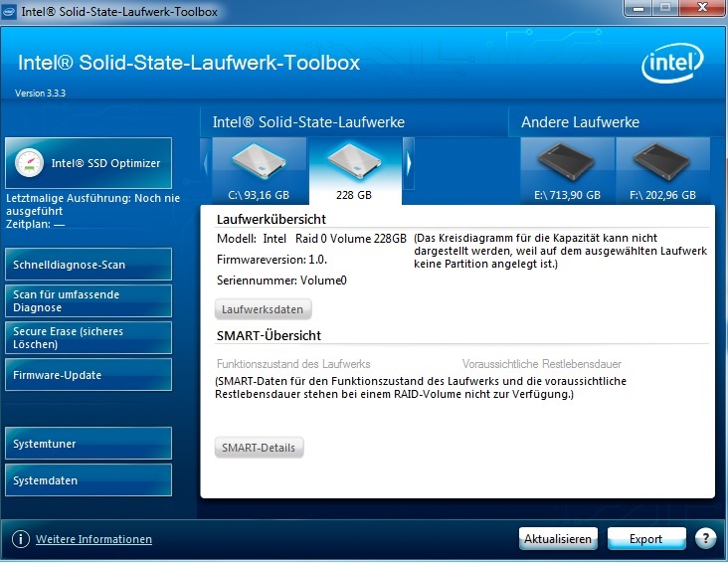Click the Voraussichtliche Restlebensdauer label
Image resolution: width=728 pixels, height=563 pixels.
tap(542, 364)
